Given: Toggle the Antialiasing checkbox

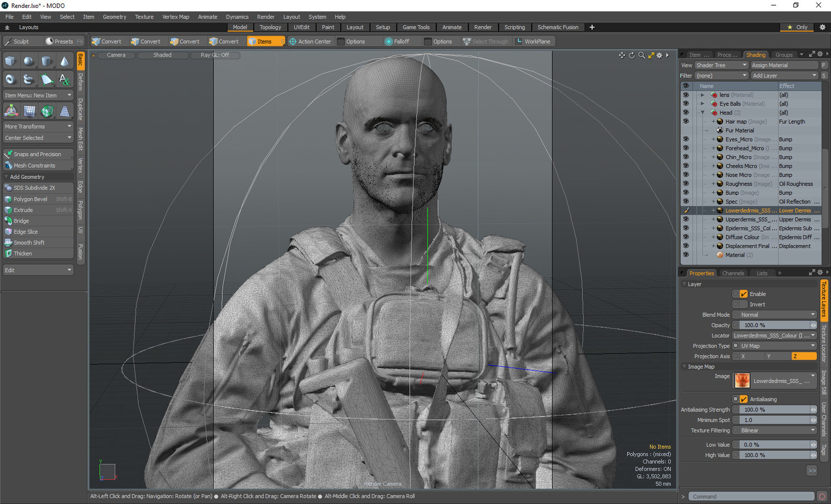Looking at the screenshot, I should pyautogui.click(x=743, y=399).
